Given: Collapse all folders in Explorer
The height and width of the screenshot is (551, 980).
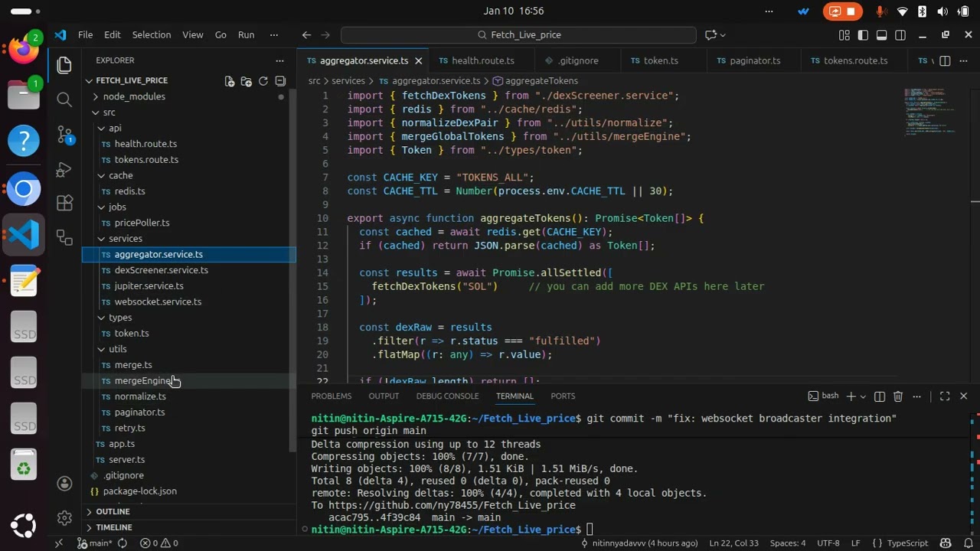Looking at the screenshot, I should (x=280, y=80).
